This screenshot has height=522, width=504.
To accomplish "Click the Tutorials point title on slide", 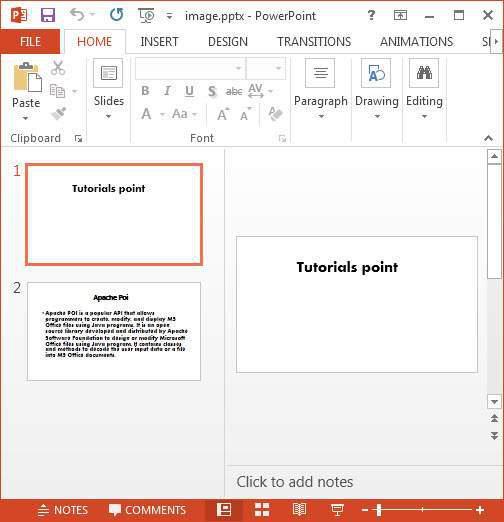I will tap(347, 267).
